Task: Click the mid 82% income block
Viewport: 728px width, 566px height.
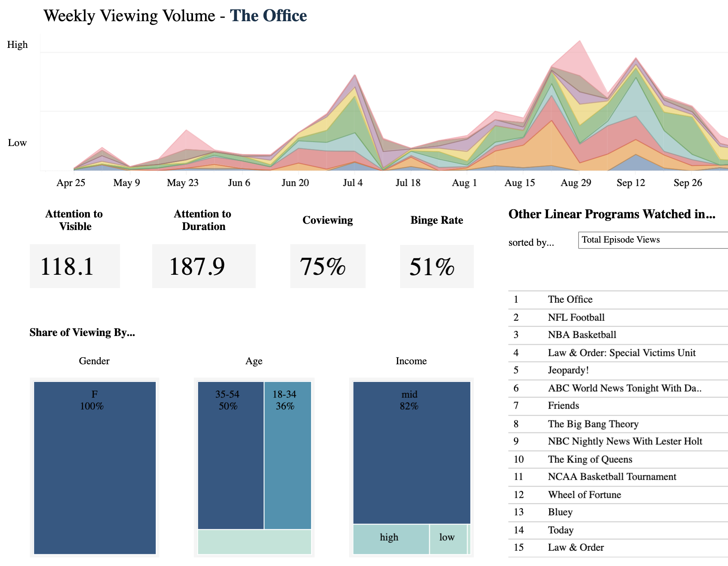Action: click(411, 453)
